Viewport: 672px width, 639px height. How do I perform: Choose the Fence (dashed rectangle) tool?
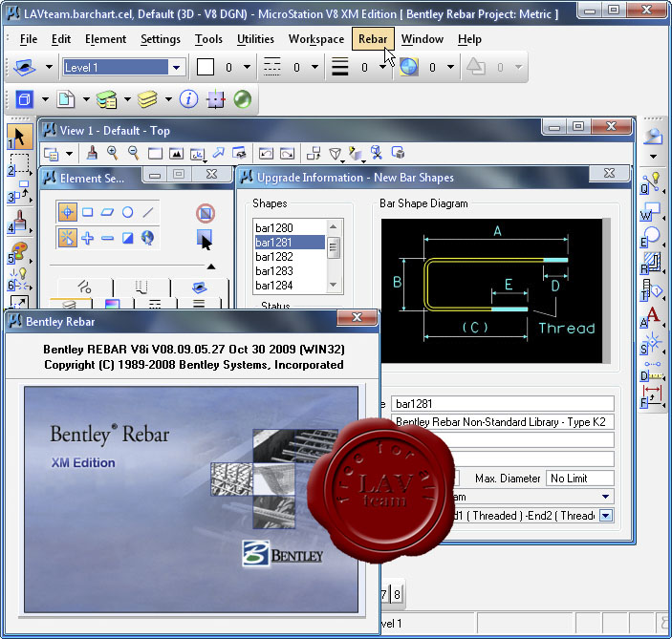pyautogui.click(x=19, y=165)
